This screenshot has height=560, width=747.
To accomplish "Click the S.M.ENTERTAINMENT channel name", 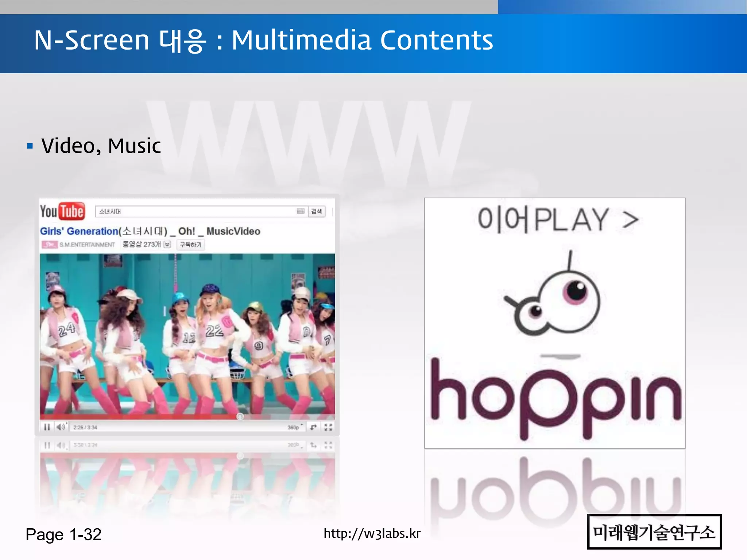I will (x=87, y=245).
